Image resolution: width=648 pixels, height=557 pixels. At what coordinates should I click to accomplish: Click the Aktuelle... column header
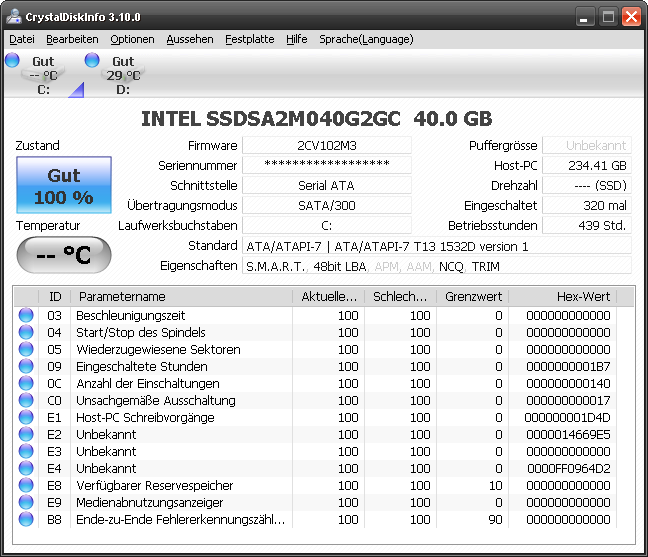pos(329,297)
